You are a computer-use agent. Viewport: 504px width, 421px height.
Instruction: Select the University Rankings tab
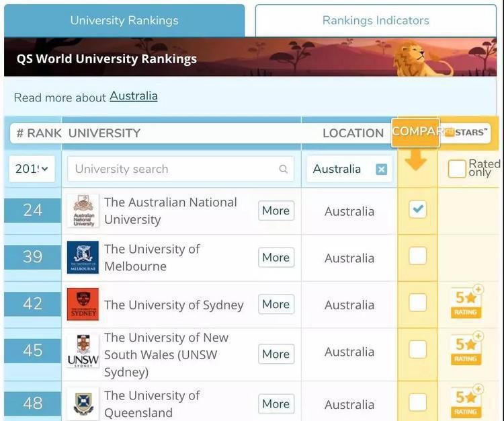pos(124,20)
